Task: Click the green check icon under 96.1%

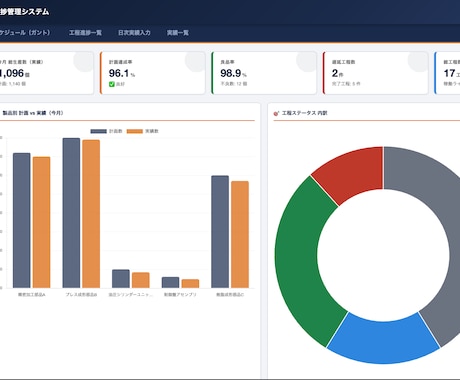Action: 112,84
